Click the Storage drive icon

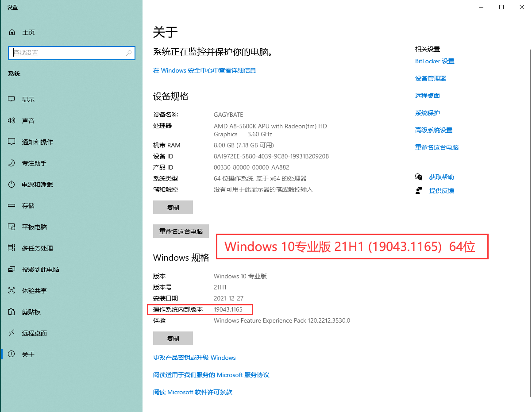point(12,206)
